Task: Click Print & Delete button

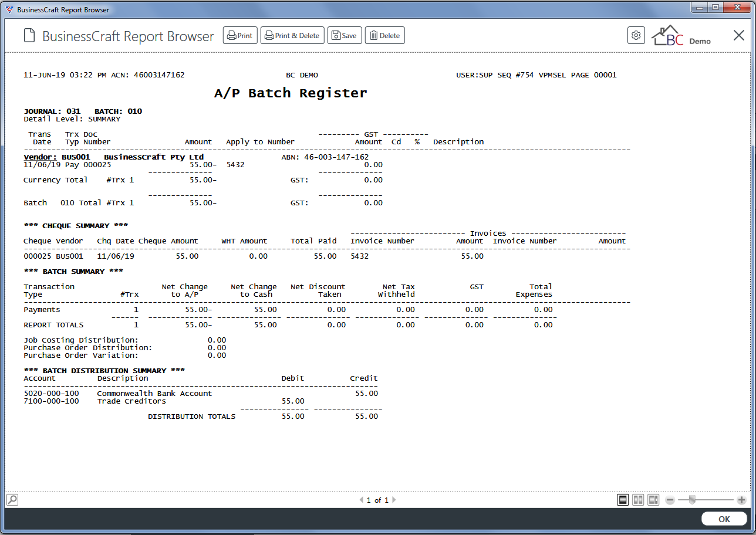Action: (x=292, y=36)
